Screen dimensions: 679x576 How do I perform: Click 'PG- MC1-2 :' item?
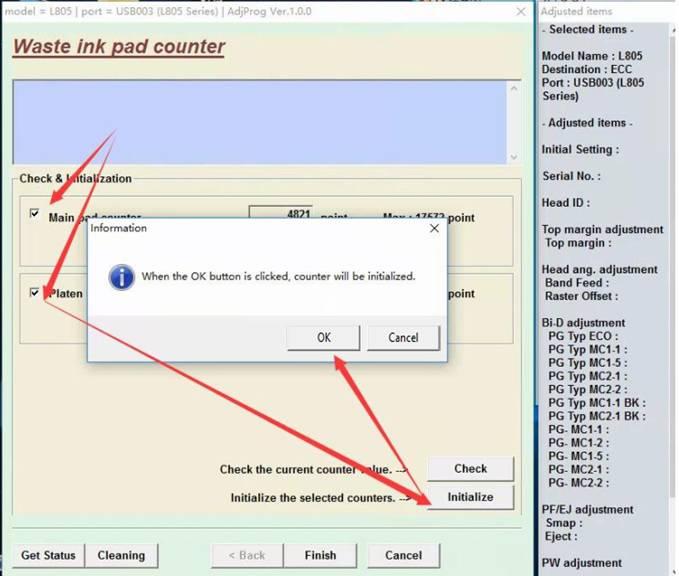(579, 443)
